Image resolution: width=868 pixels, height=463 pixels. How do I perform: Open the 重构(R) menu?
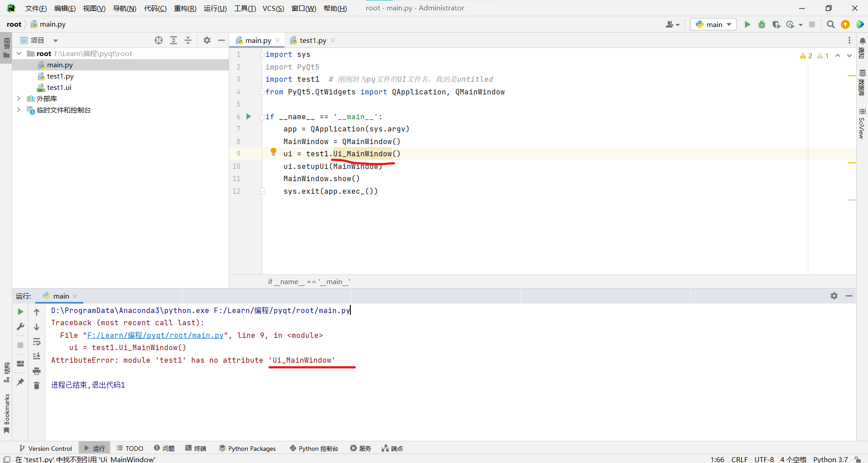[185, 8]
